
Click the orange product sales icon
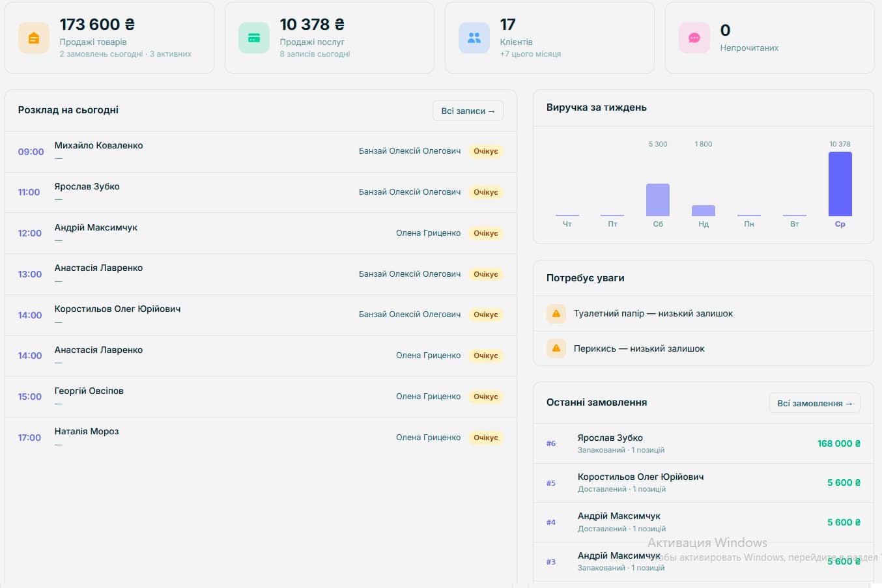[x=33, y=37]
